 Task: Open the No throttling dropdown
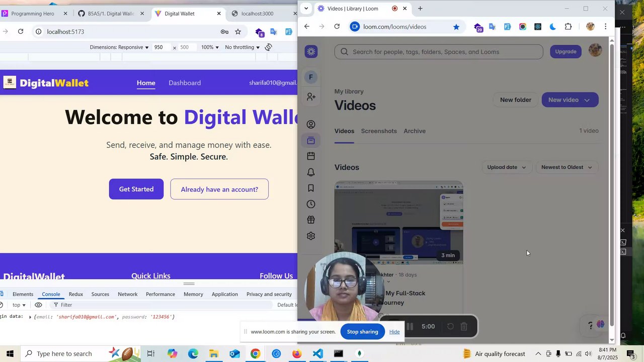(242, 47)
